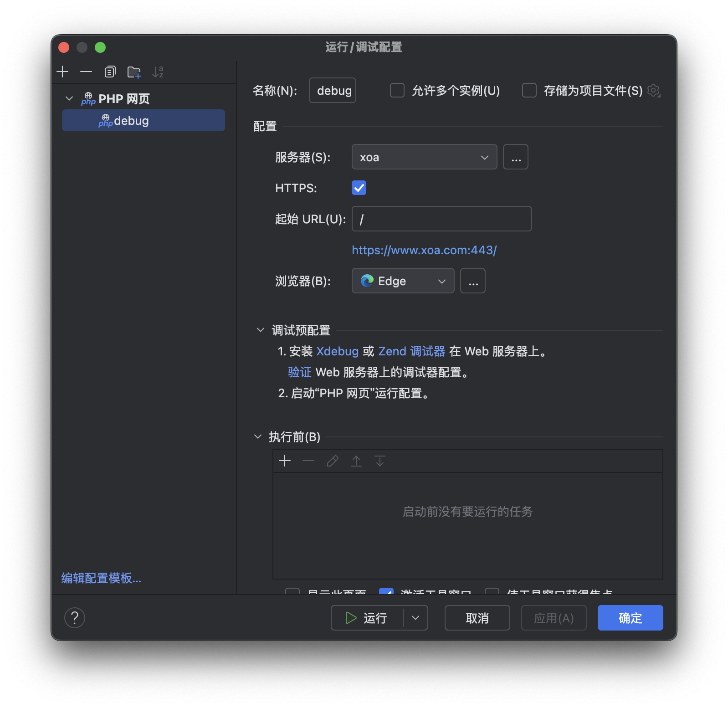Click the 运行 button
The image size is (728, 708).
367,618
